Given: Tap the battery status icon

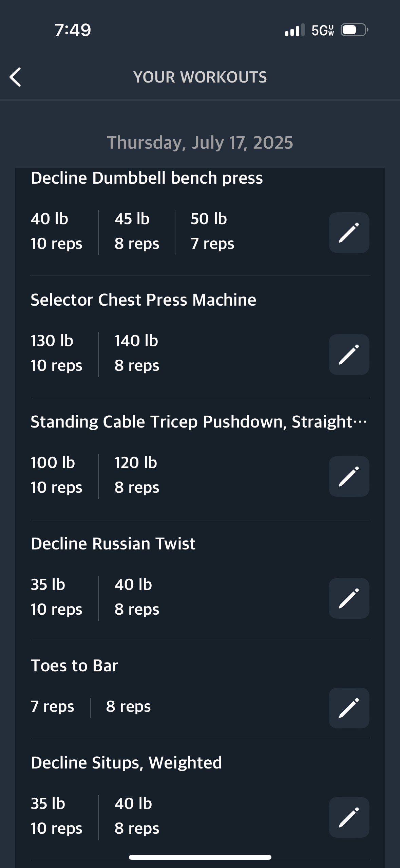Looking at the screenshot, I should [355, 30].
